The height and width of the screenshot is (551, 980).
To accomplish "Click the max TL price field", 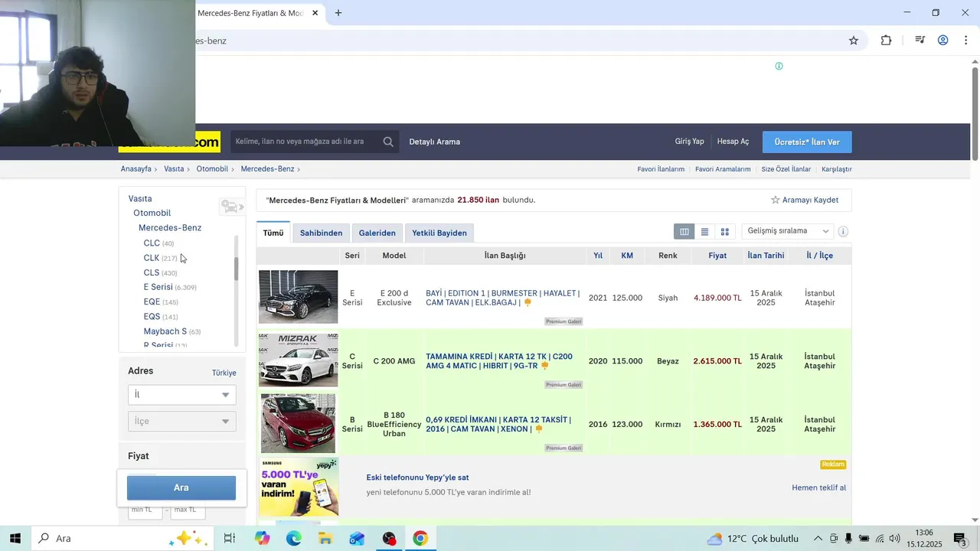I will click(188, 510).
